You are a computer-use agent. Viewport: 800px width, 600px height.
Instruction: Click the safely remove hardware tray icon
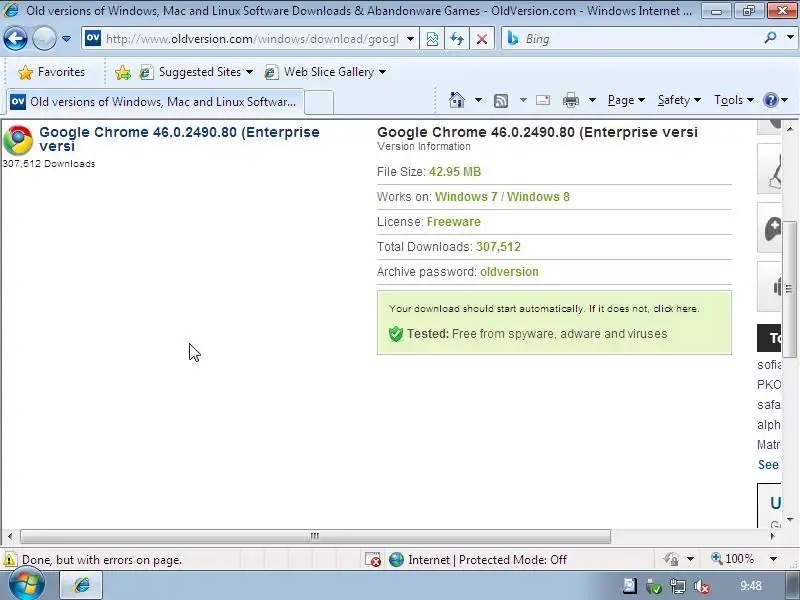point(654,587)
